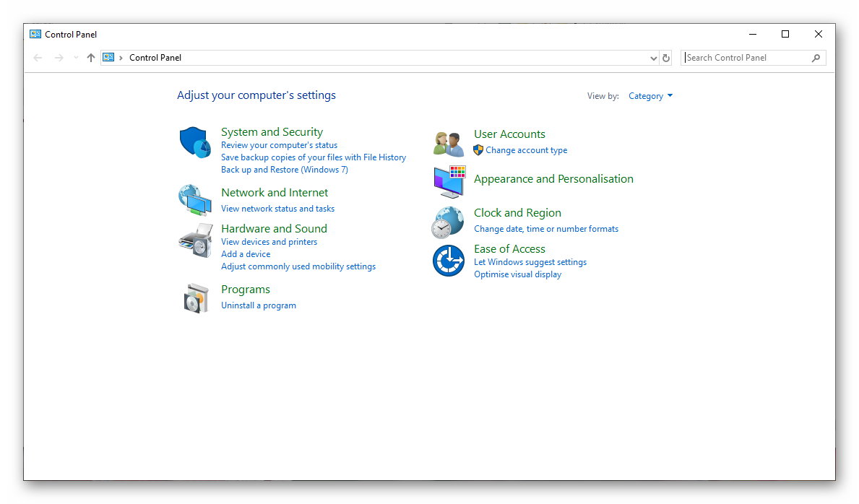Select Optimise visual display link
This screenshot has width=859, height=504.
pyautogui.click(x=518, y=274)
